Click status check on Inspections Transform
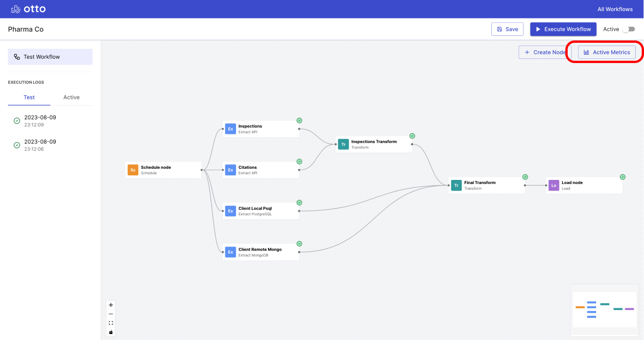 point(412,136)
